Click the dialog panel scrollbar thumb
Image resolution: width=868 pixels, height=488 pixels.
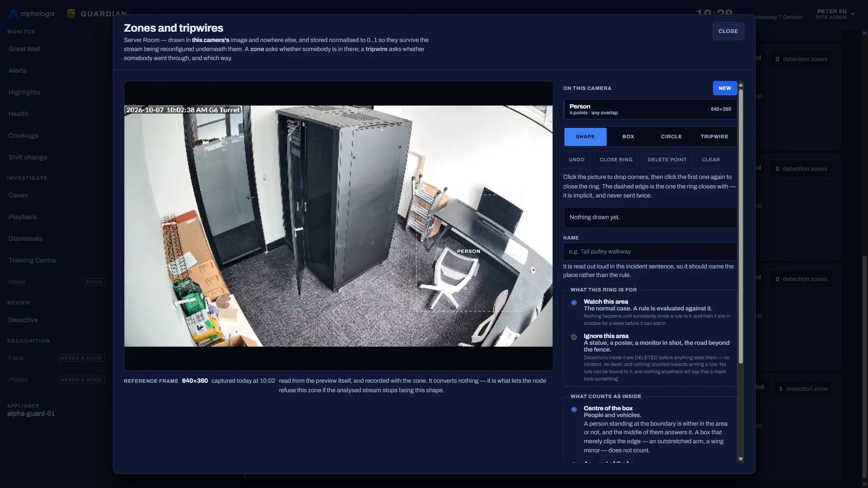(741, 226)
